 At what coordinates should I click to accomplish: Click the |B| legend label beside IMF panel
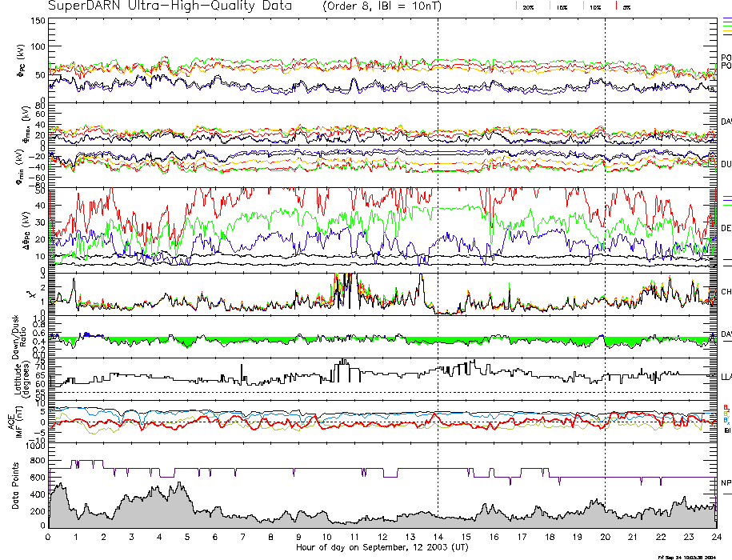coord(727,430)
